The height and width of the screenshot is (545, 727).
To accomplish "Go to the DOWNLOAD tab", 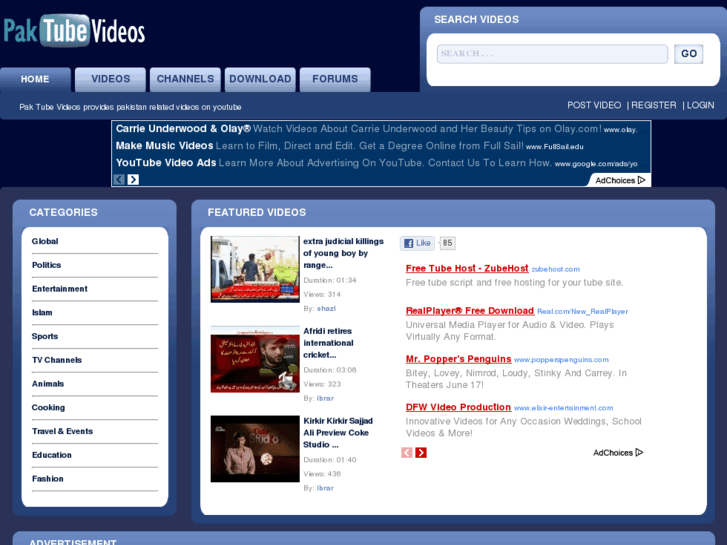I will tap(260, 79).
